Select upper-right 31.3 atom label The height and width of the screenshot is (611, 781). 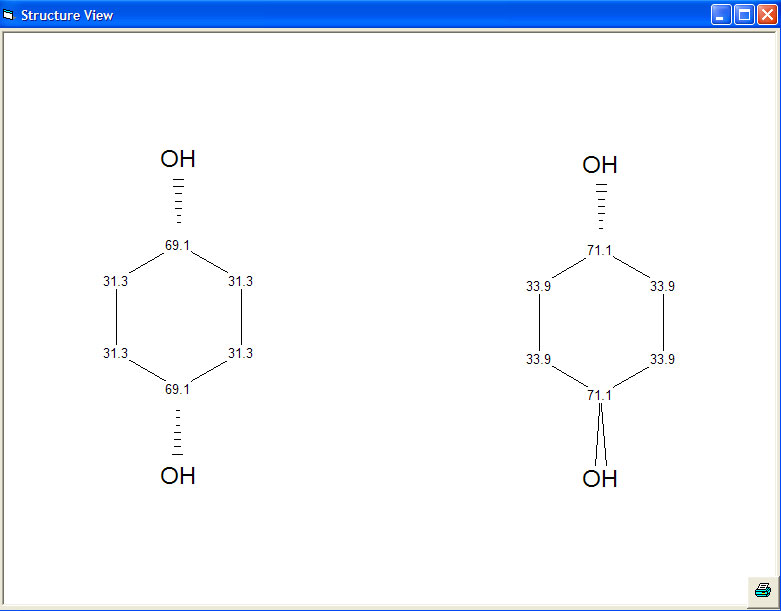pyautogui.click(x=240, y=282)
